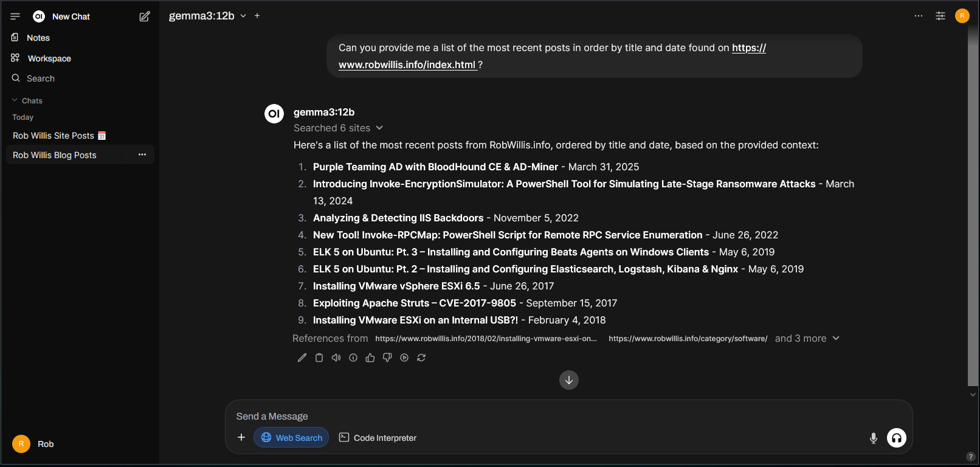980x467 pixels.
Task: Continue the response with the play icon
Action: coord(404,358)
